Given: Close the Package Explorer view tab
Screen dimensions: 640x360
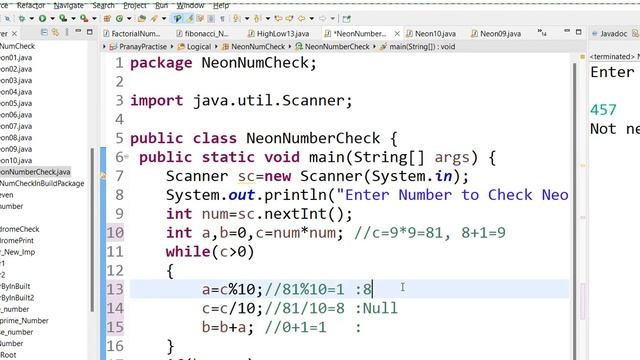Looking at the screenshot, I should coord(14,33).
